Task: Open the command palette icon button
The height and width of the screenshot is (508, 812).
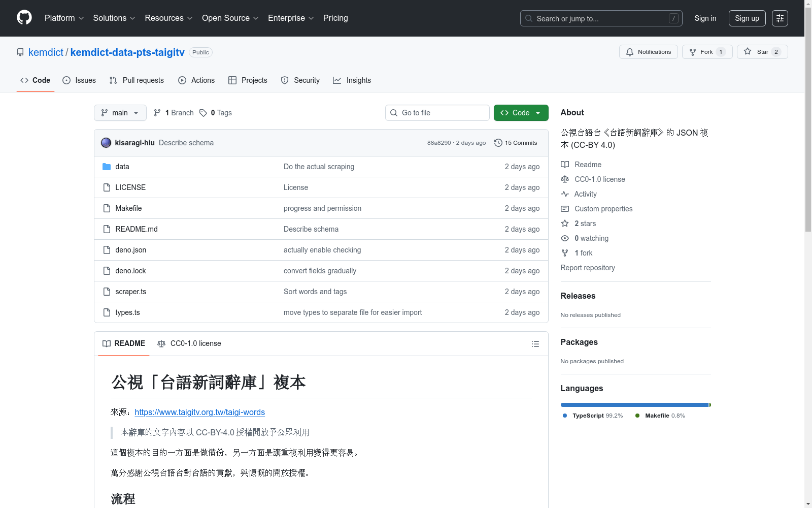Action: pyautogui.click(x=780, y=18)
